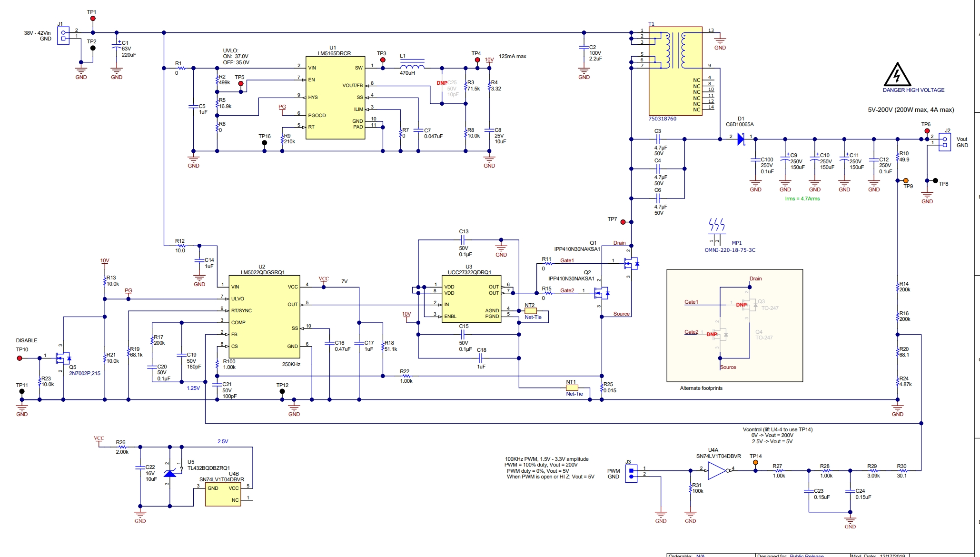This screenshot has width=980, height=557.
Task: Select the NT2 Net-Tie component
Action: coord(530,311)
